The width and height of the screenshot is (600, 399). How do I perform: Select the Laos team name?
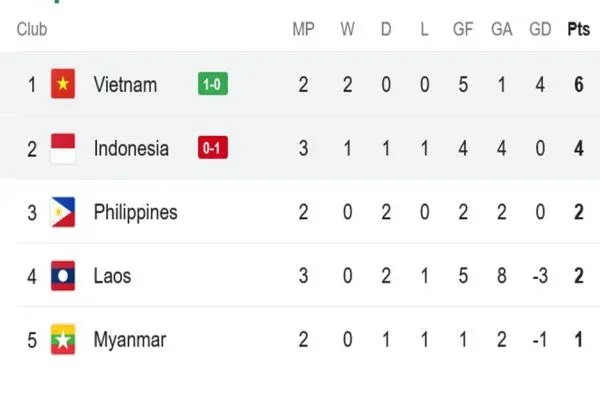point(112,276)
